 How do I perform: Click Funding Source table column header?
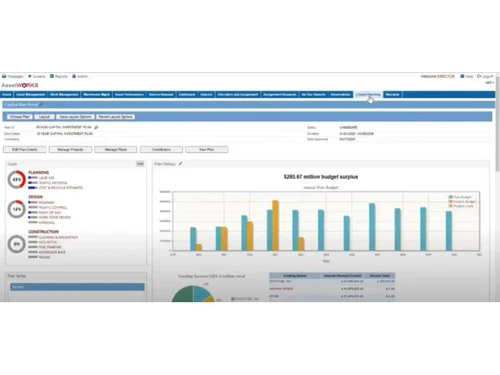(x=295, y=276)
